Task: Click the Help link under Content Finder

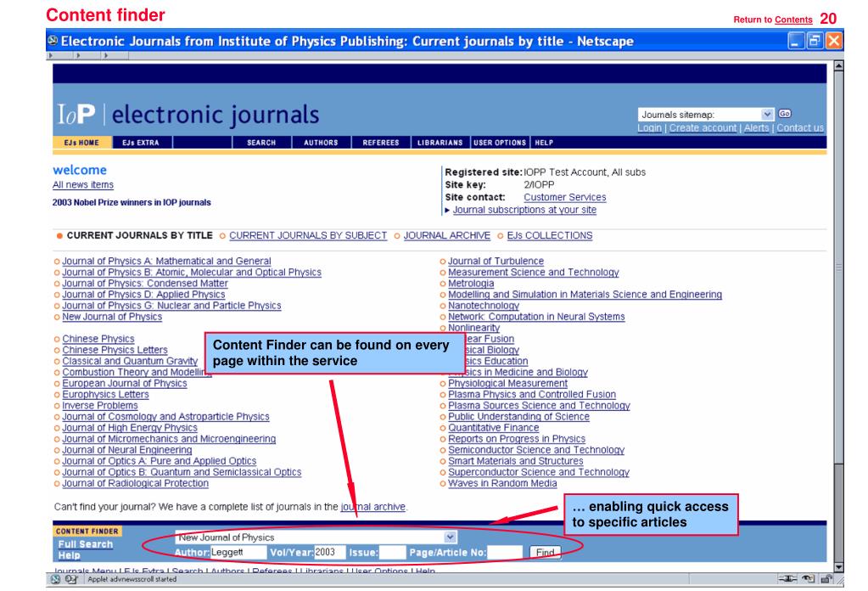Action: pos(70,555)
